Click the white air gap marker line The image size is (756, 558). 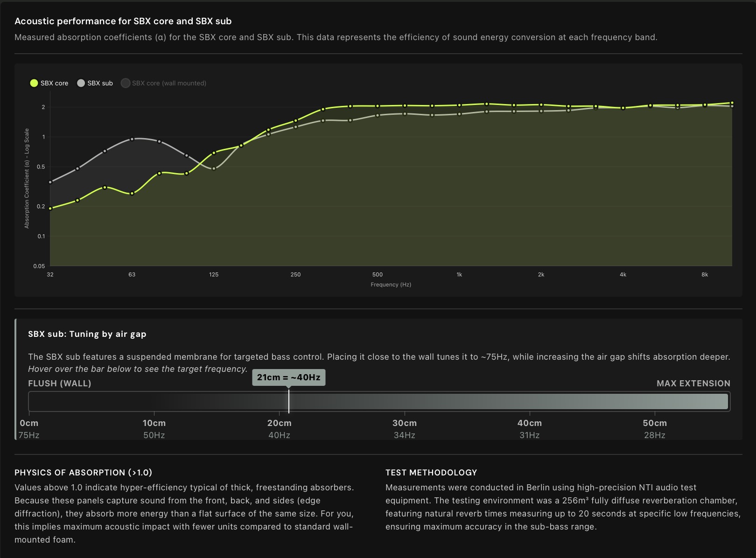point(289,401)
